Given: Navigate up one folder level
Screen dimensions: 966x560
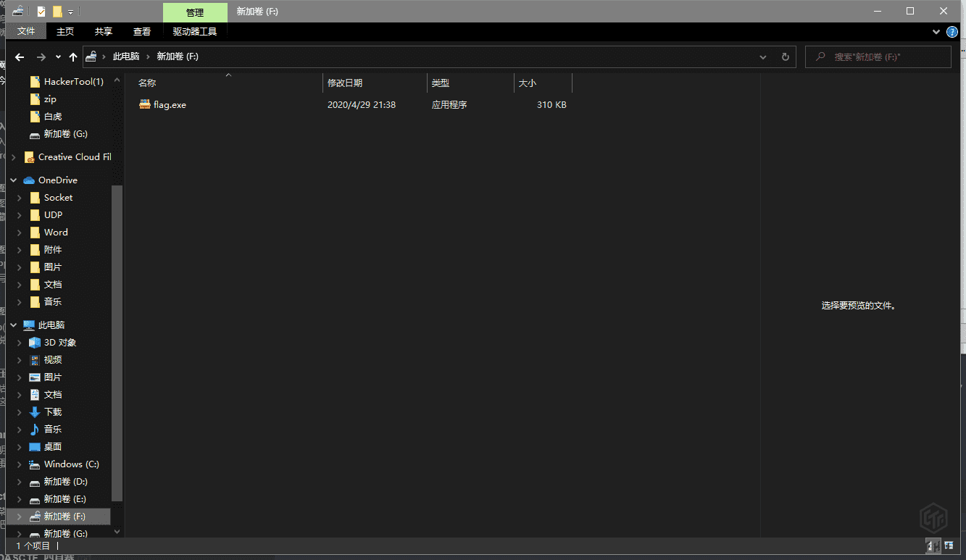Looking at the screenshot, I should [72, 57].
